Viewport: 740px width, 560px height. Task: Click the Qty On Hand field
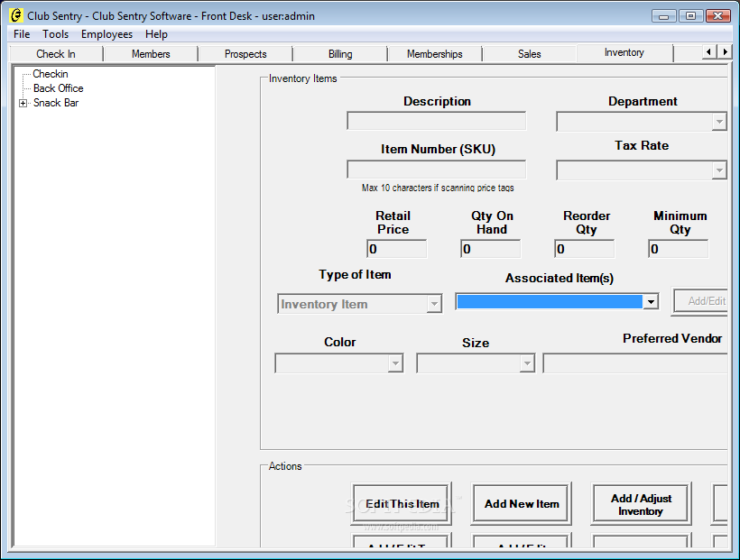tap(490, 249)
